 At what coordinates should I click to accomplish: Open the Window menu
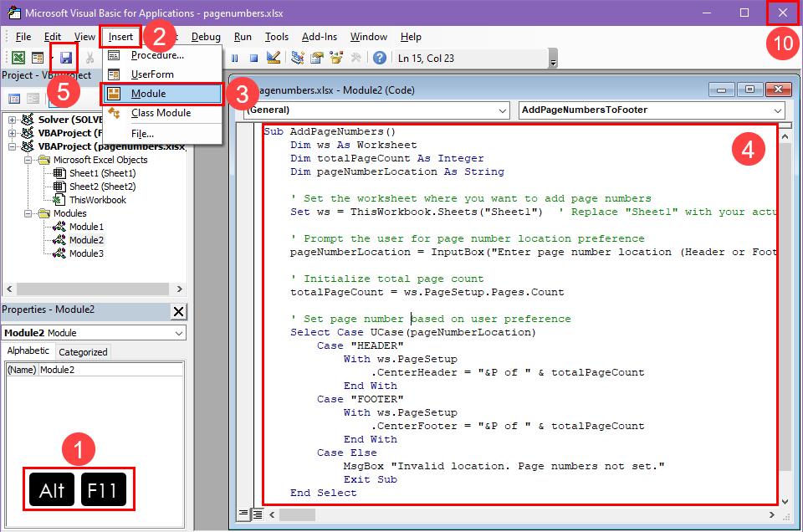point(369,37)
